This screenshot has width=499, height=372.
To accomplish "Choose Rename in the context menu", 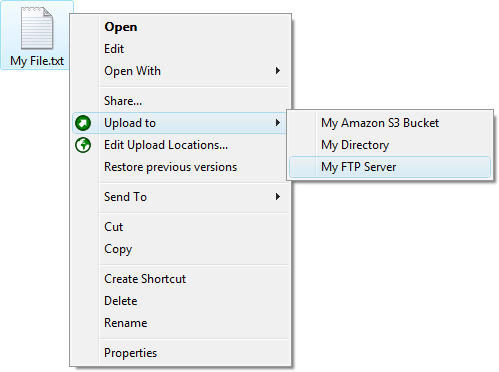I will (x=126, y=323).
